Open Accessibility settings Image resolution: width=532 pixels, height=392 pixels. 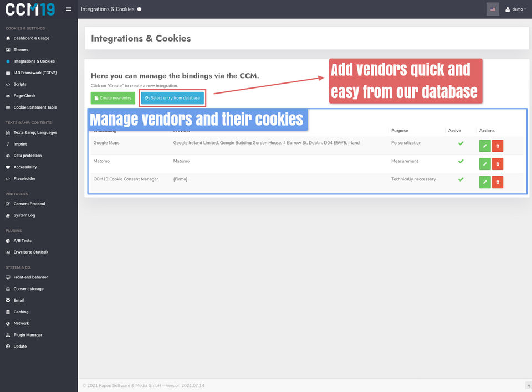pos(25,167)
